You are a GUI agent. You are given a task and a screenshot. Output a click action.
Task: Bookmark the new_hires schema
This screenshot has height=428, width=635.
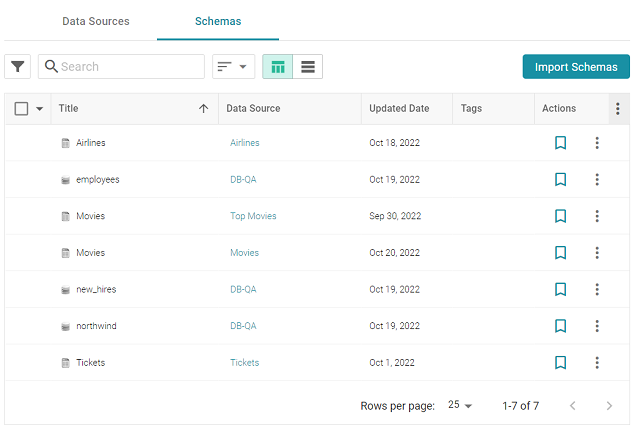coord(561,289)
